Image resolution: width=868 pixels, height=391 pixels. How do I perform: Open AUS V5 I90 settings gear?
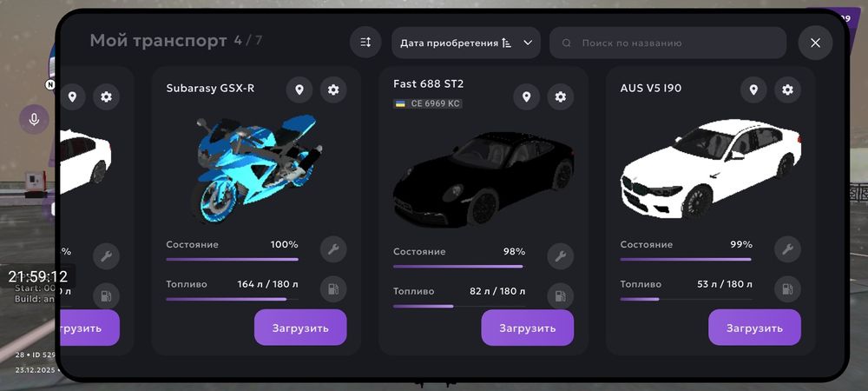click(x=787, y=89)
